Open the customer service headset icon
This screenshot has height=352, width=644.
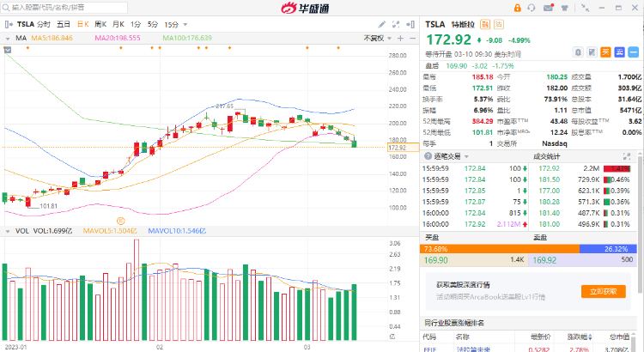tap(532, 8)
